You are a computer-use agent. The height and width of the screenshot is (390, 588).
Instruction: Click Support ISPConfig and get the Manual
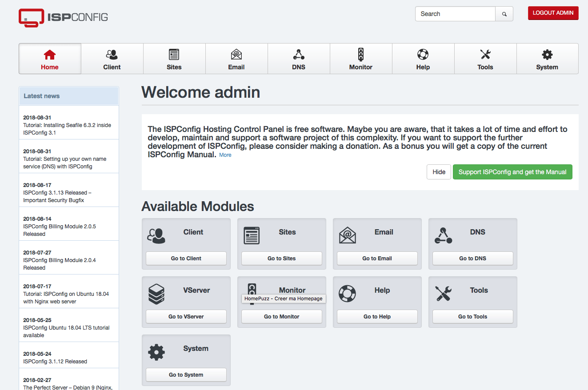512,172
